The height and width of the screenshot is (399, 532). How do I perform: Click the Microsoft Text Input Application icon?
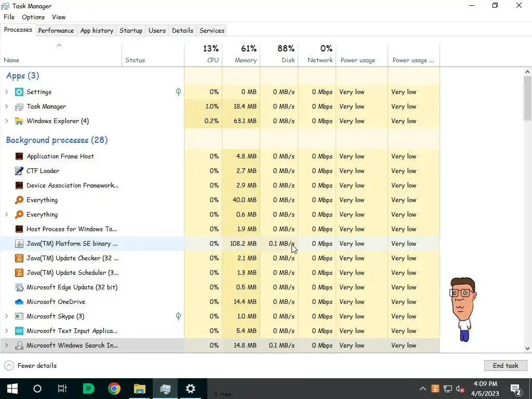[x=19, y=331]
